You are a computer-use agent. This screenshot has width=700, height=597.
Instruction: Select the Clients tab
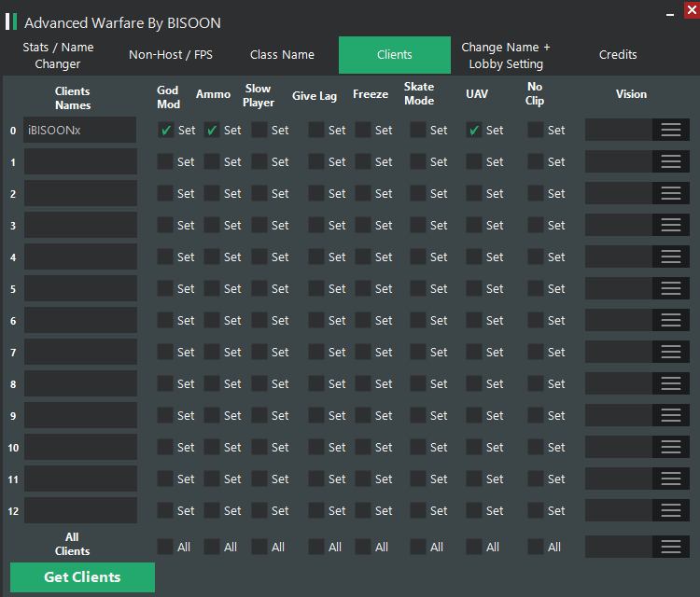point(395,55)
